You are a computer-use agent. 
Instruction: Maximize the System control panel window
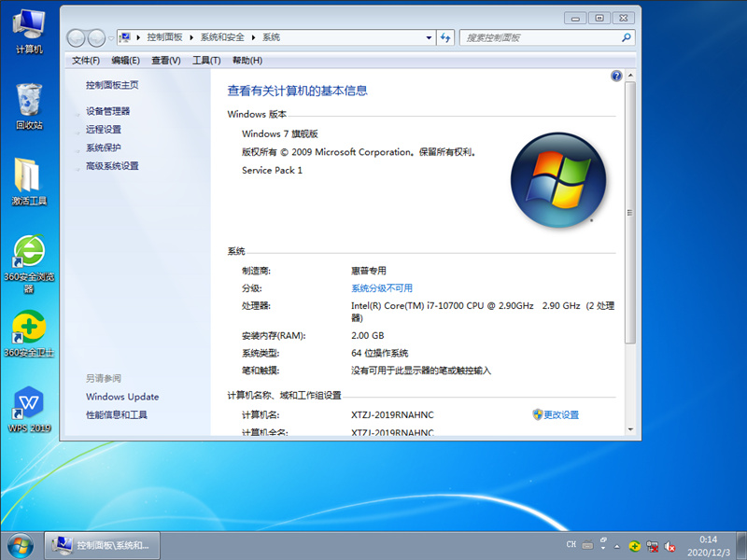coord(599,18)
